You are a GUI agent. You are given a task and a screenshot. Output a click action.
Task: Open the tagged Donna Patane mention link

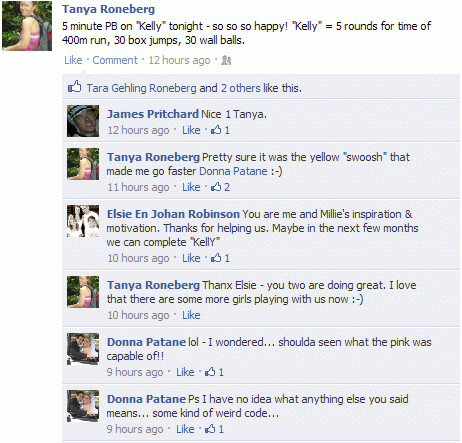[x=233, y=171]
